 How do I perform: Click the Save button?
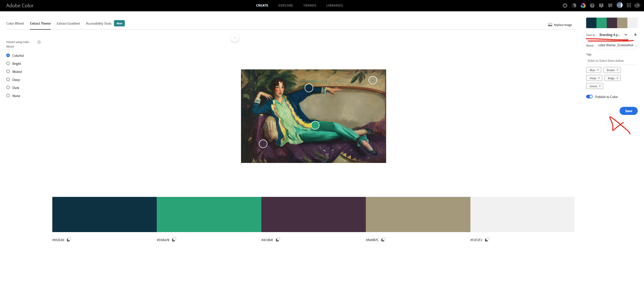click(628, 111)
